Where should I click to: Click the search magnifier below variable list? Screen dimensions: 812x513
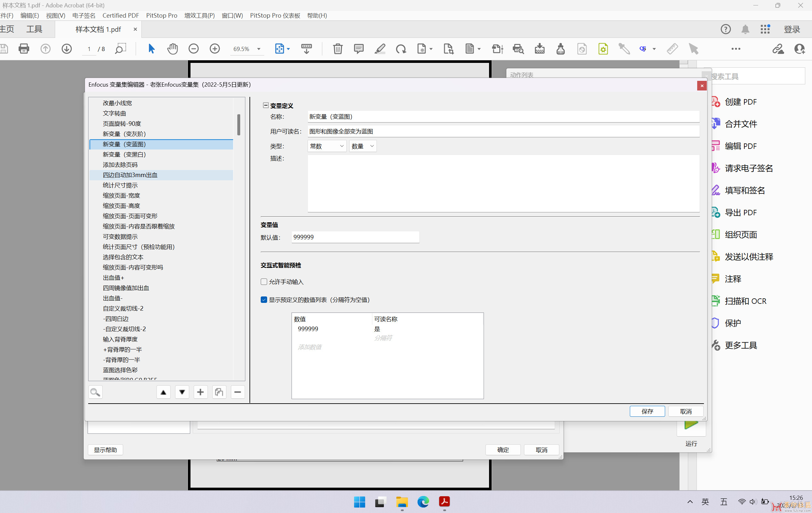point(95,392)
